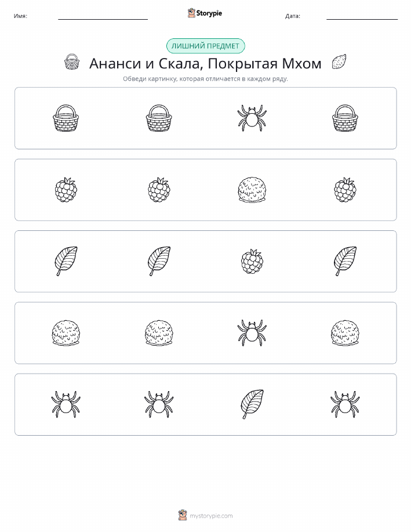Click the last spider in bottom row
This screenshot has height=532, width=411.
[345, 404]
